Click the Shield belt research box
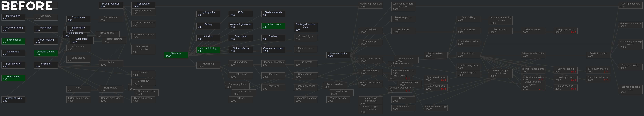 (371, 31)
